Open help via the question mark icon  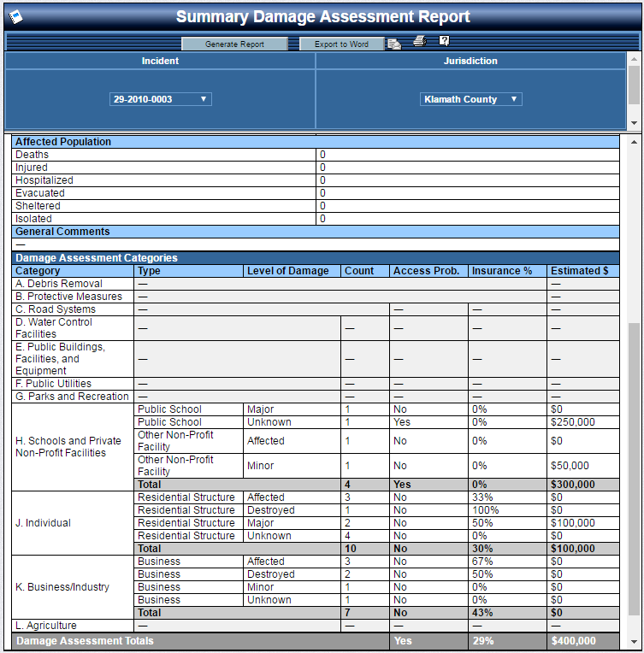pos(444,41)
